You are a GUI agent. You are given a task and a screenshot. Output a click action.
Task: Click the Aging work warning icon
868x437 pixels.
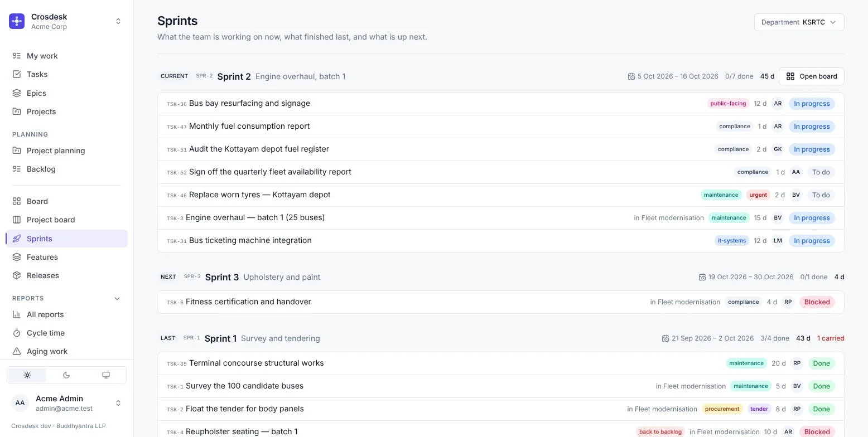pos(17,351)
